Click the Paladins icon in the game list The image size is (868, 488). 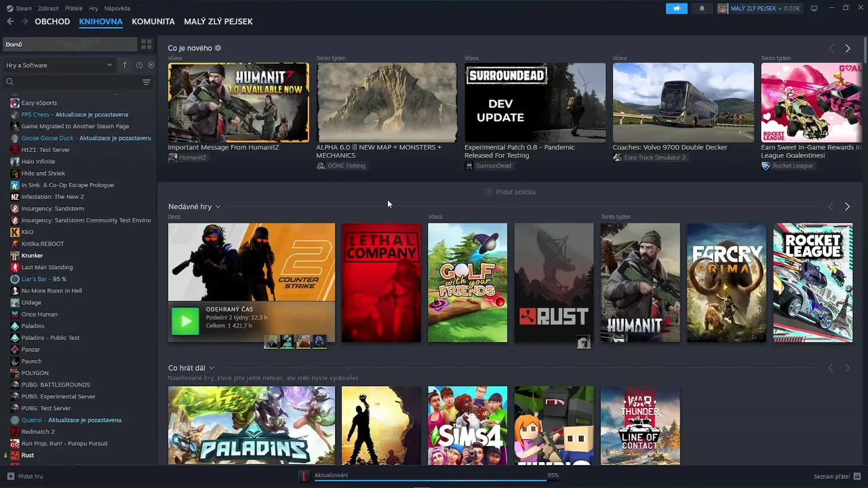coord(15,326)
